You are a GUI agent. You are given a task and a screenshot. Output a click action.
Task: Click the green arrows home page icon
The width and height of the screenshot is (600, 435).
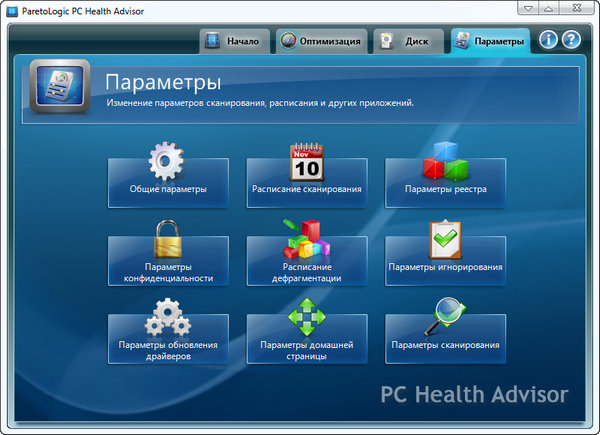pyautogui.click(x=306, y=318)
